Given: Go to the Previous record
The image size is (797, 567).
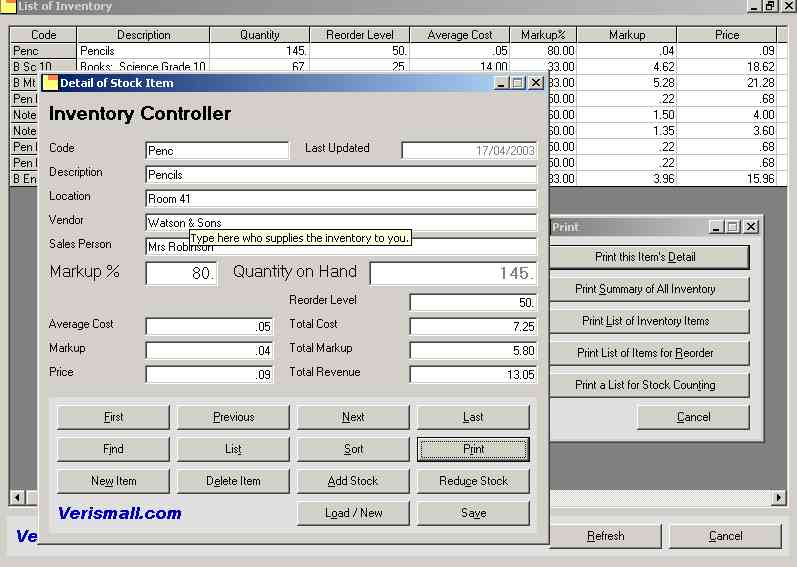Looking at the screenshot, I should pos(233,417).
